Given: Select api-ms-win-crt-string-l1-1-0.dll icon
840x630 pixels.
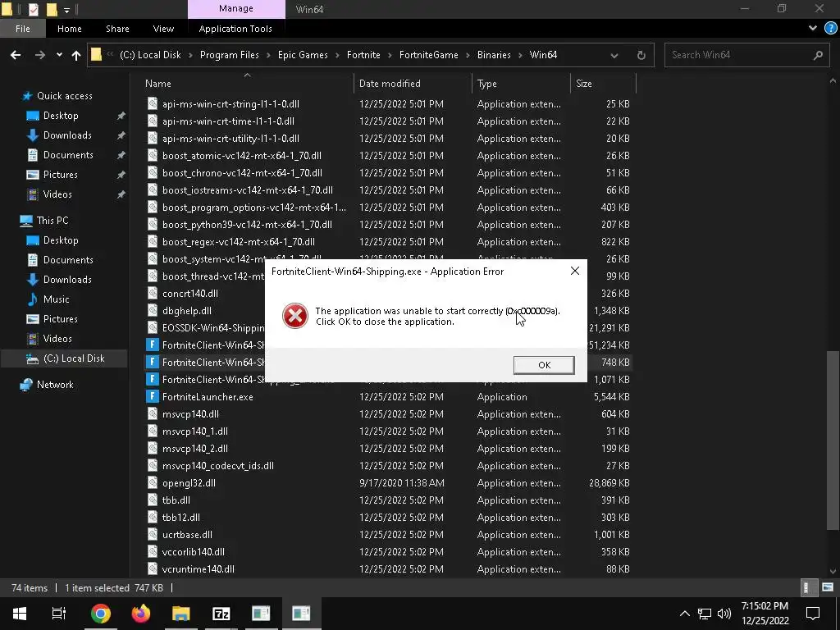Looking at the screenshot, I should pos(153,104).
